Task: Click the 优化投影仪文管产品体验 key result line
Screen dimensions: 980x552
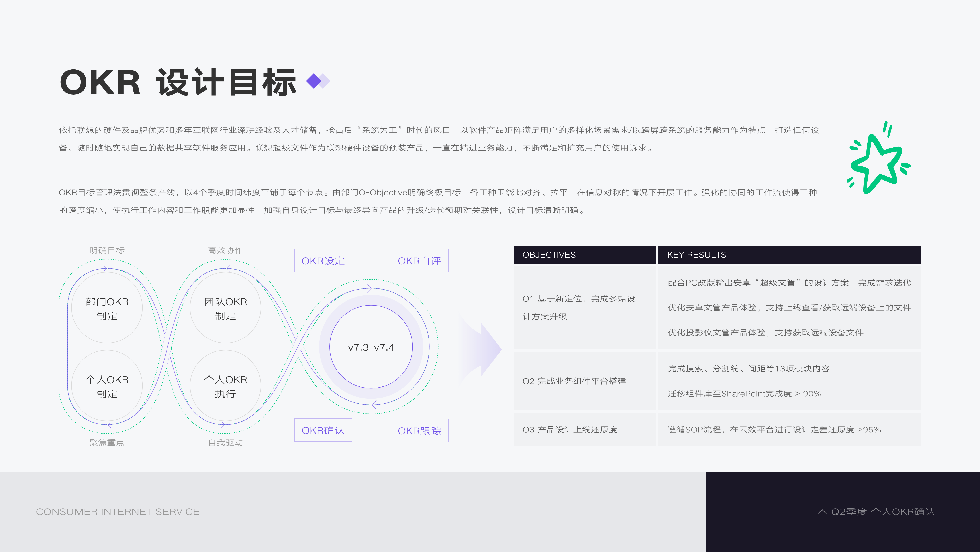Action: point(766,333)
